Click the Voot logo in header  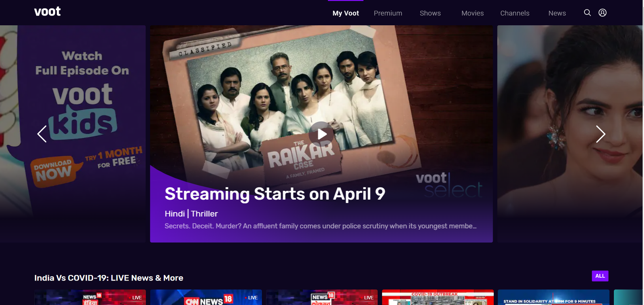pos(47,12)
